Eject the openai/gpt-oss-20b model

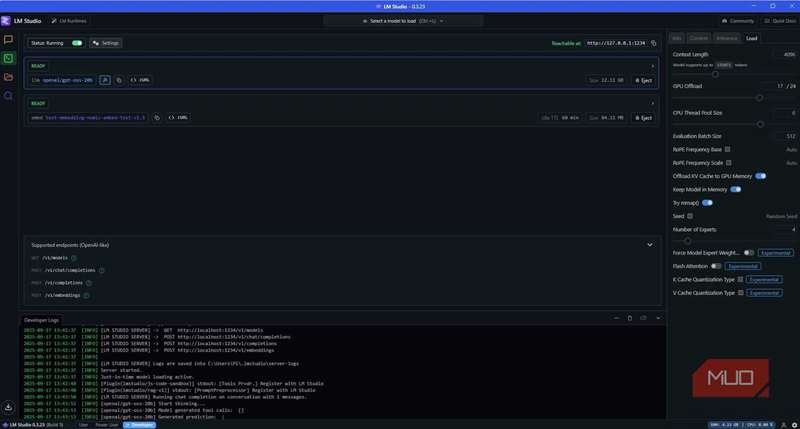coord(643,80)
